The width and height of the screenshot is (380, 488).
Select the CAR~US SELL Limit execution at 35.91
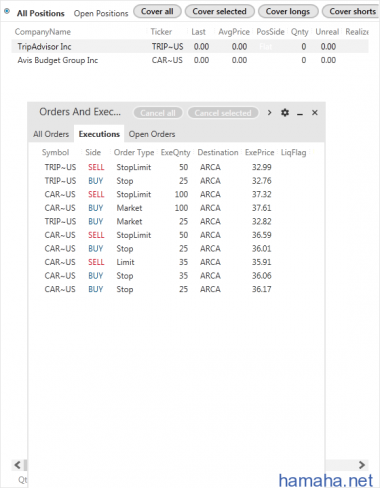176,262
